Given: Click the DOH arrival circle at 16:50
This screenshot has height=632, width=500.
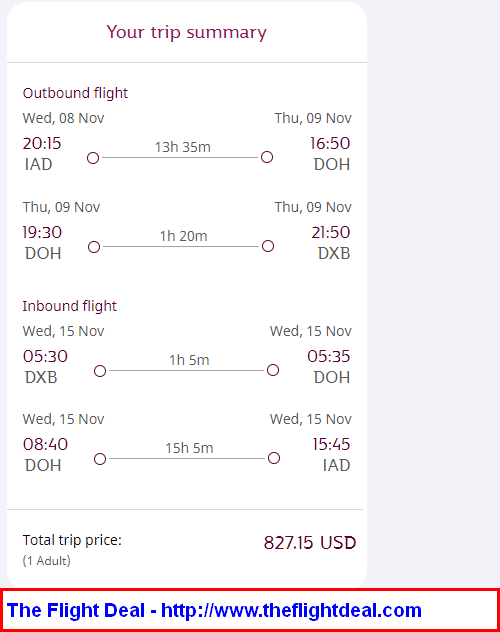Looking at the screenshot, I should 267,157.
